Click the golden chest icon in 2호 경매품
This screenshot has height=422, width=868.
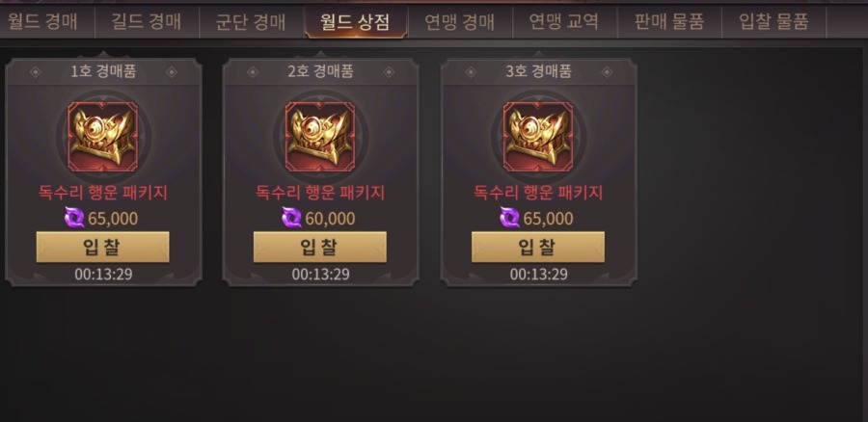(320, 137)
